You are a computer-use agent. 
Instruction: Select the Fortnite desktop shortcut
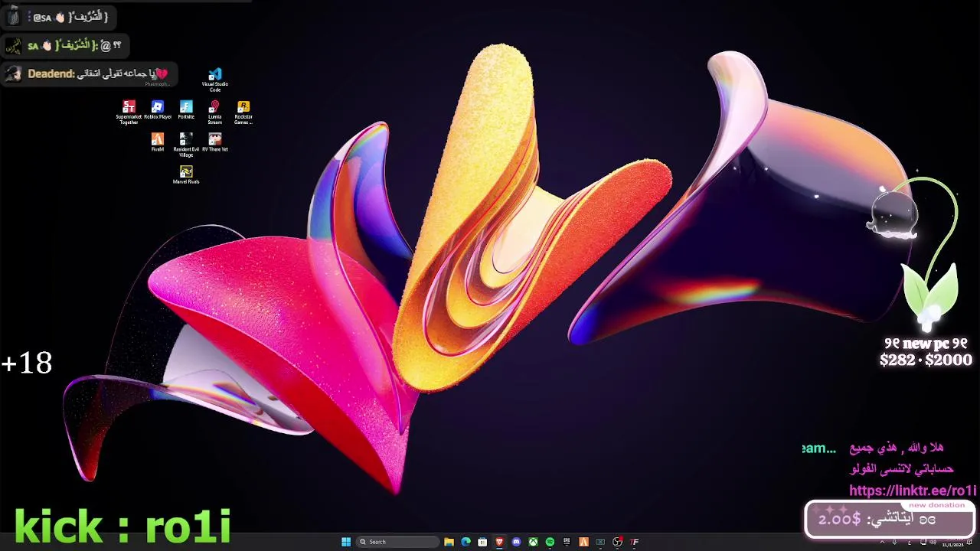point(186,110)
